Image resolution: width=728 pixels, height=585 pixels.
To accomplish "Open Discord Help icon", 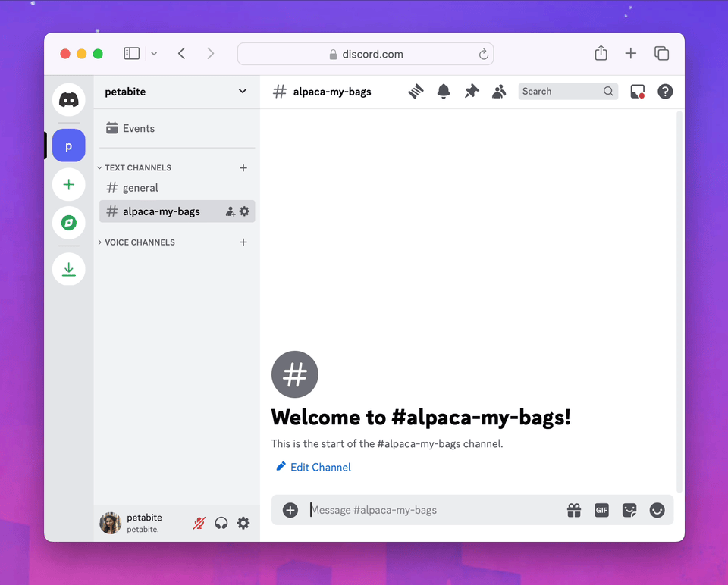I will (x=665, y=92).
